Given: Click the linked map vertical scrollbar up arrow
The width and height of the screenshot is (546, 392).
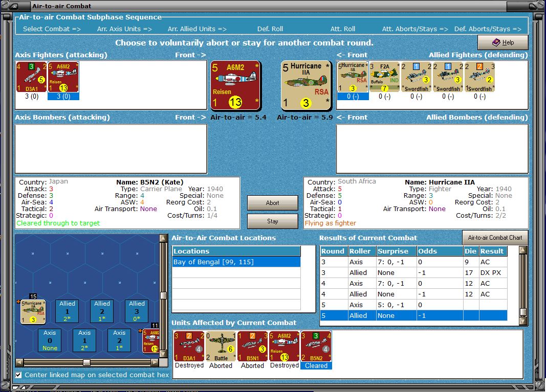Looking at the screenshot, I should coord(163,238).
